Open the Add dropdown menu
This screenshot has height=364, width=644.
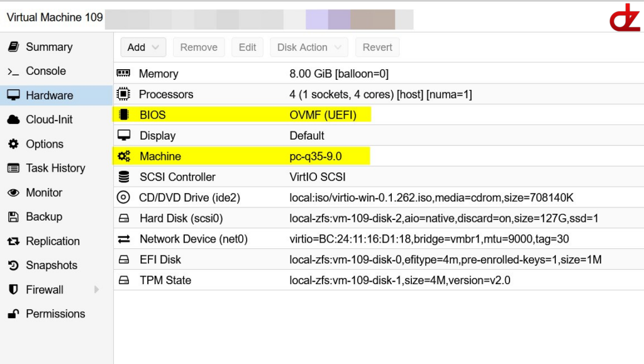click(143, 47)
